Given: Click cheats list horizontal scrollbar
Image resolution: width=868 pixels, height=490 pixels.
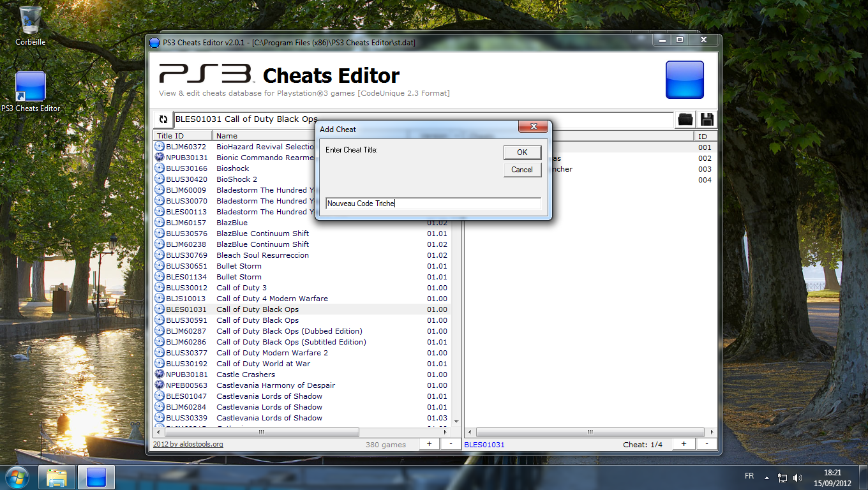Looking at the screenshot, I should (591, 432).
